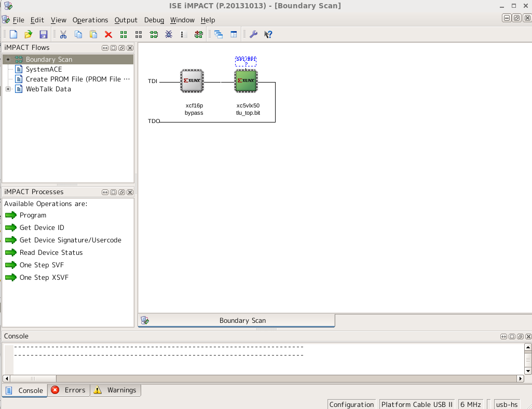Click the console scroll-right arrow
Screen dimensions: 532x409
pos(521,378)
